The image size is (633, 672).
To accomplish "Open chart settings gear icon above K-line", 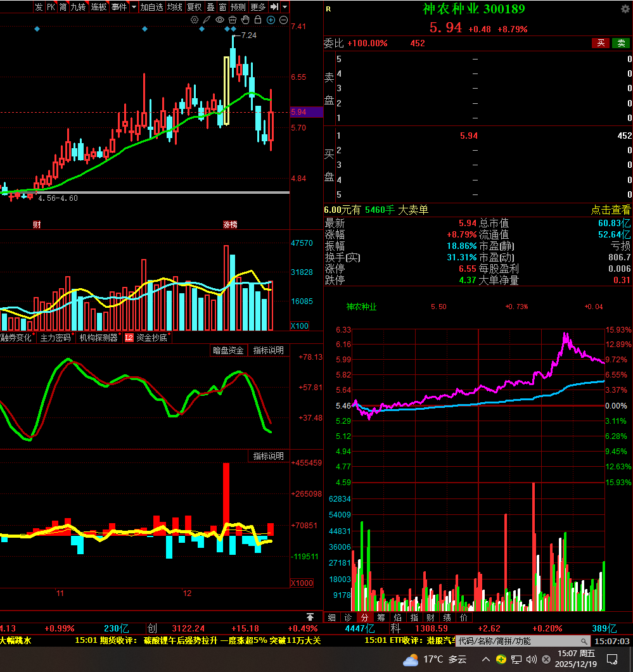I will [195, 20].
